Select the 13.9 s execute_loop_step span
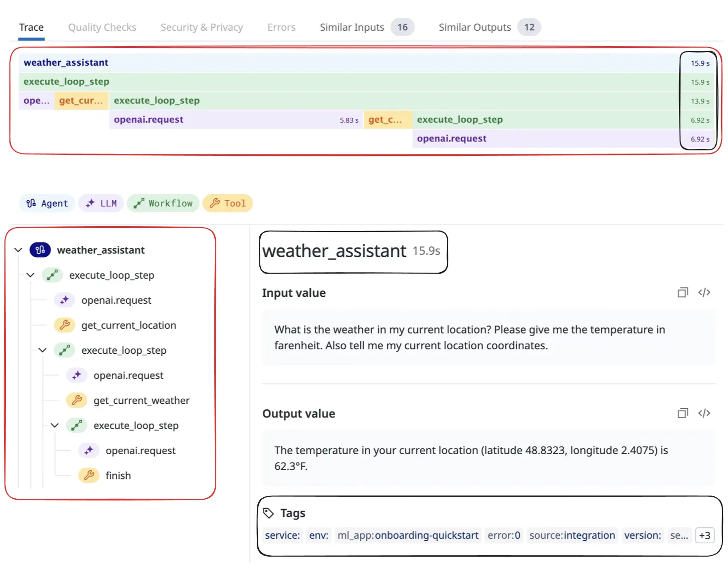Viewport: 728px width, 568px height. (413, 100)
